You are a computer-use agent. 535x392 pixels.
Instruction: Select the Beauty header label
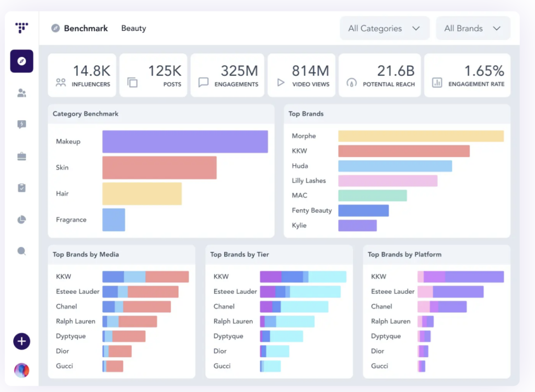(x=133, y=28)
